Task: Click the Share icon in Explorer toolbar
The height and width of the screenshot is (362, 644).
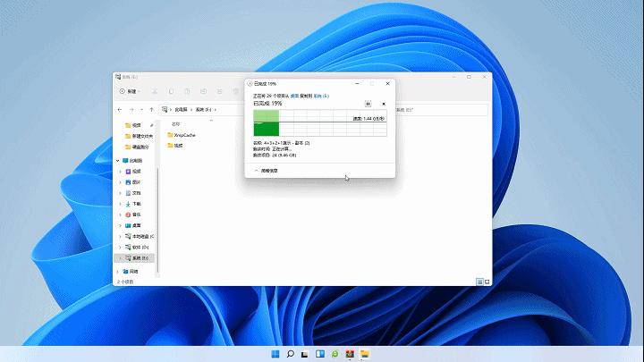Action: 220,91
